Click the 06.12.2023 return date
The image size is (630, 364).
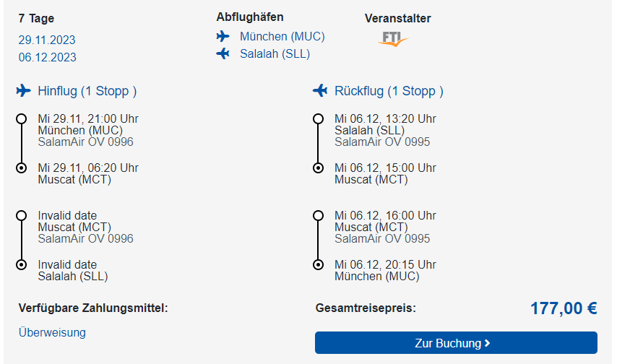pyautogui.click(x=47, y=57)
